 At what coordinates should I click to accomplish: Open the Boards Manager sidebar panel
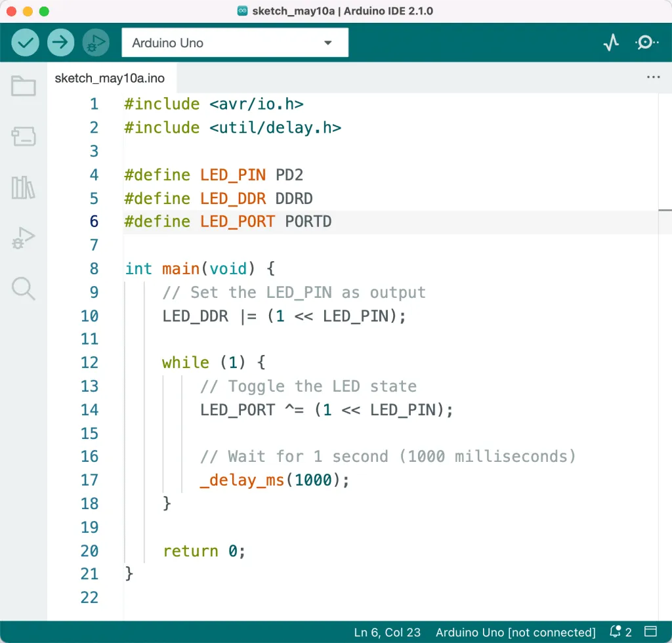coord(24,136)
